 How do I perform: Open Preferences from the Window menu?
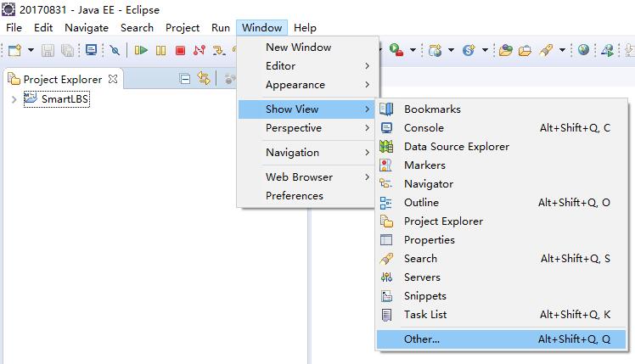click(x=295, y=196)
